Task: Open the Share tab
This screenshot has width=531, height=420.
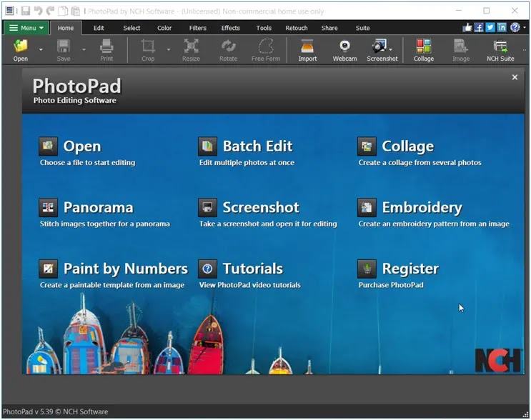Action: click(x=329, y=28)
